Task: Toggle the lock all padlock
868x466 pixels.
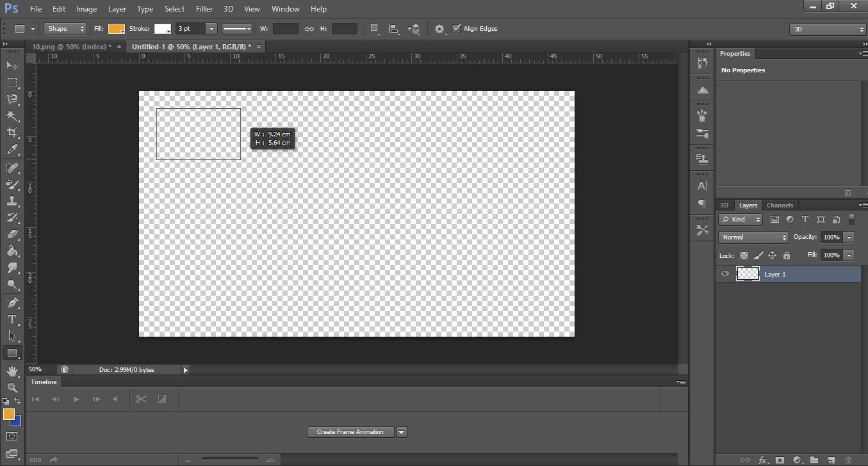Action: coord(787,255)
